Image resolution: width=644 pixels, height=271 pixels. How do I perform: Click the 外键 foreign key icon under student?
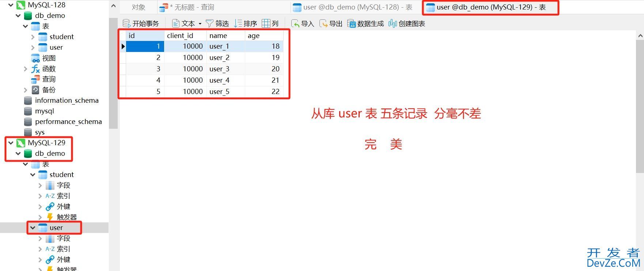click(50, 207)
